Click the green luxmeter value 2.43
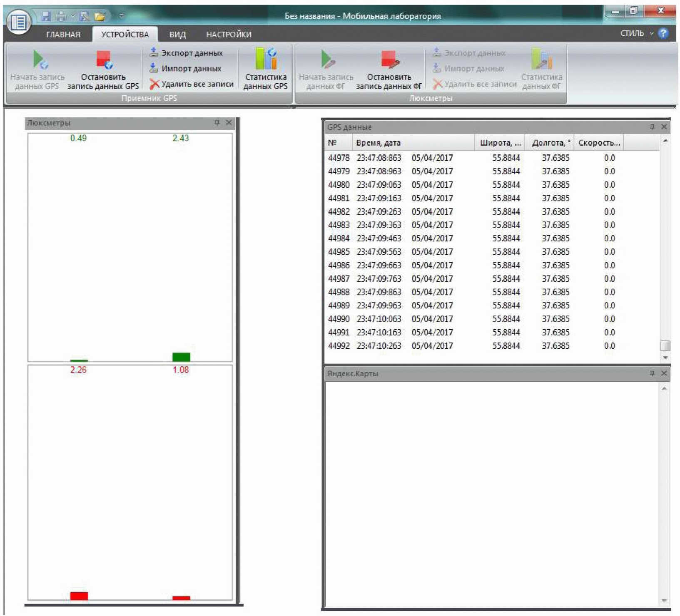This screenshot has width=680, height=616. 180,138
